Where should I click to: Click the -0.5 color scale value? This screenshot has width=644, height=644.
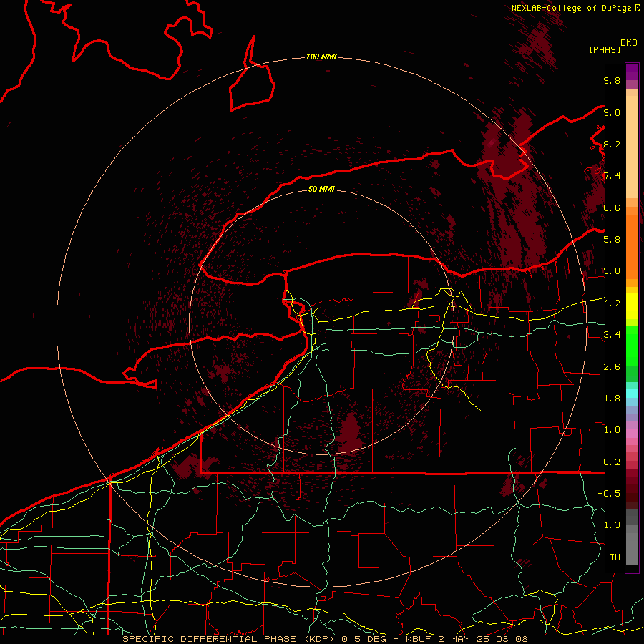point(609,493)
